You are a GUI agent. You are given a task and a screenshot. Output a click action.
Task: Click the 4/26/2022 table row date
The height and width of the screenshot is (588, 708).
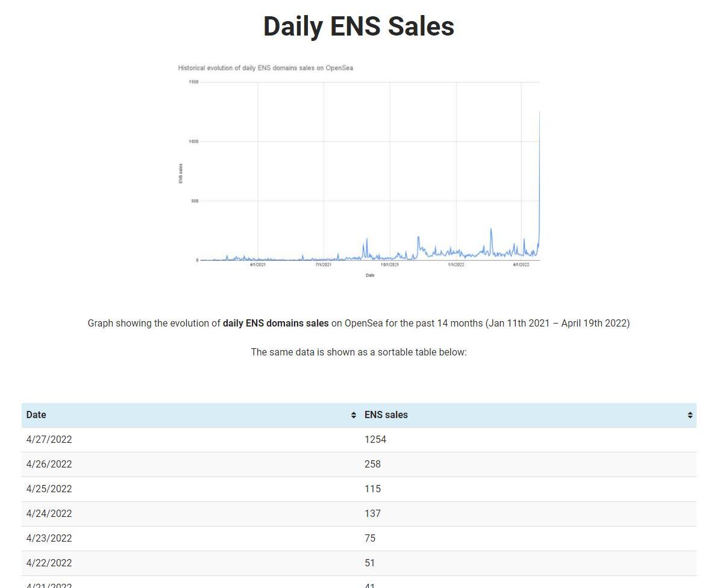click(49, 464)
